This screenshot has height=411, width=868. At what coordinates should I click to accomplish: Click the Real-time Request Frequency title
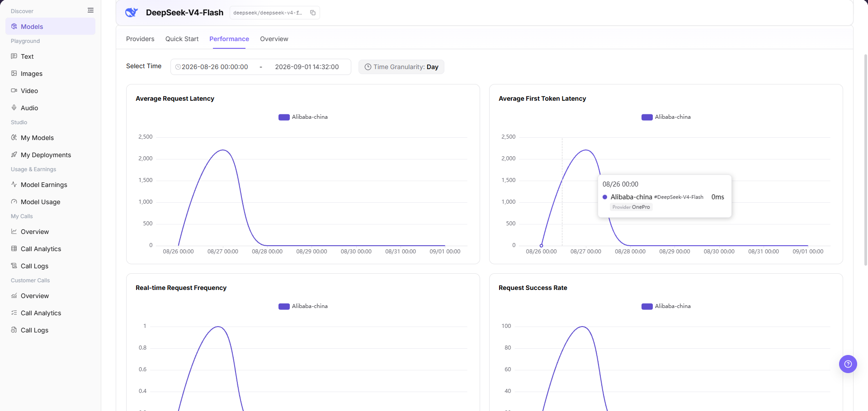181,288
